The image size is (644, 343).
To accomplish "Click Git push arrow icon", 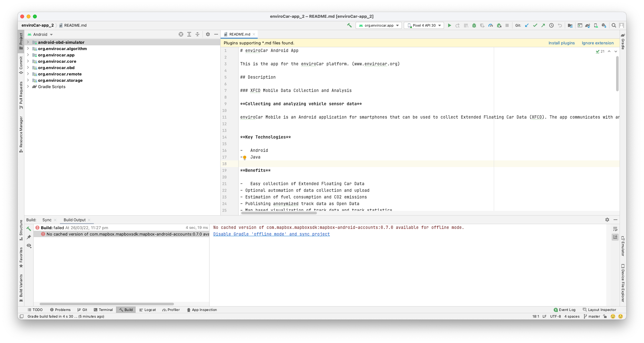I will click(543, 25).
